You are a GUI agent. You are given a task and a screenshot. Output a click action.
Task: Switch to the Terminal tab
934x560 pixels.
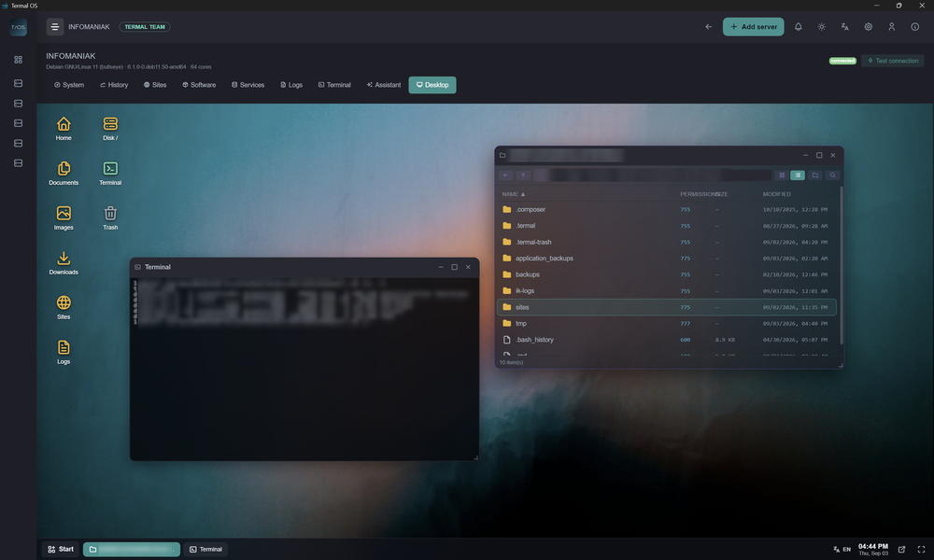334,85
